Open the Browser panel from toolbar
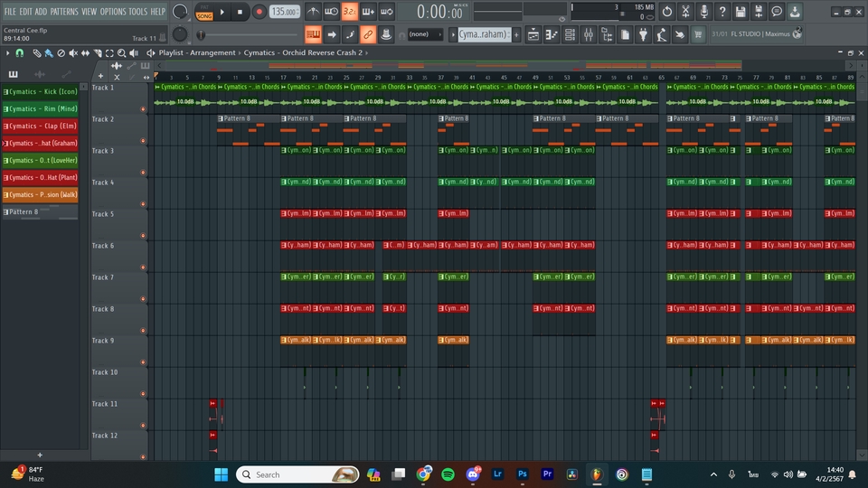The image size is (868, 488). (x=607, y=34)
